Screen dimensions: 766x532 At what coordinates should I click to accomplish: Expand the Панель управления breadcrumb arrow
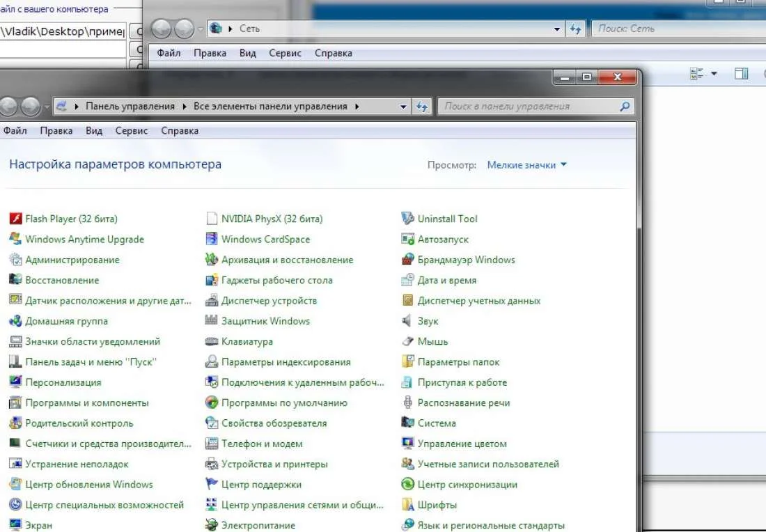tap(184, 107)
